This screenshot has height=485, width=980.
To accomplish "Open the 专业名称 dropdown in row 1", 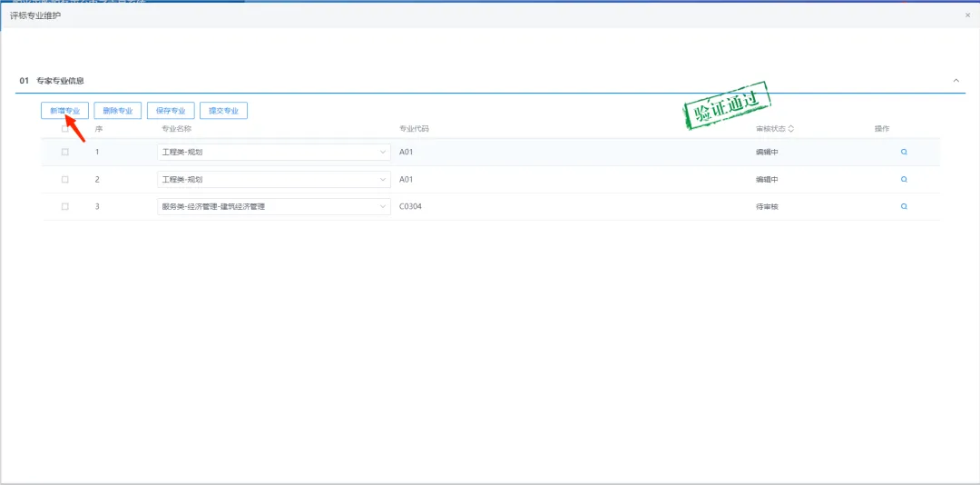I will point(274,153).
